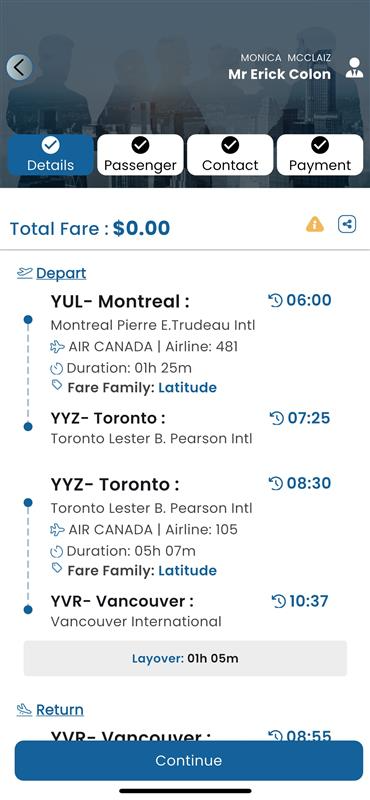Go to the Payment step tab
The image size is (370, 800).
click(320, 155)
